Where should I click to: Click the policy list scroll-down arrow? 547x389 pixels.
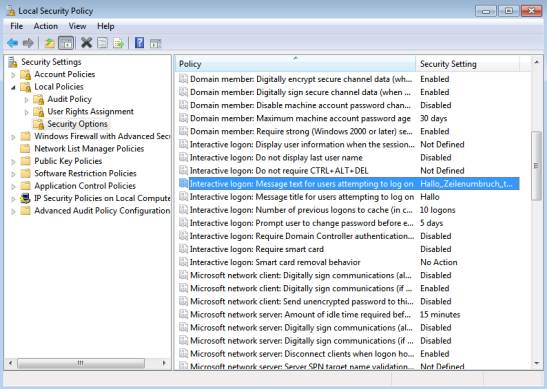[536, 363]
